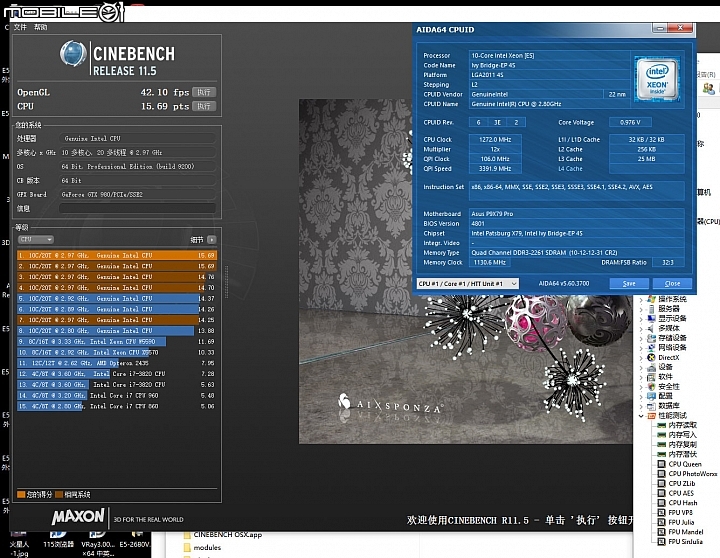The width and height of the screenshot is (720, 558).
Task: Expand the DirectX tree node
Action: [x=641, y=358]
